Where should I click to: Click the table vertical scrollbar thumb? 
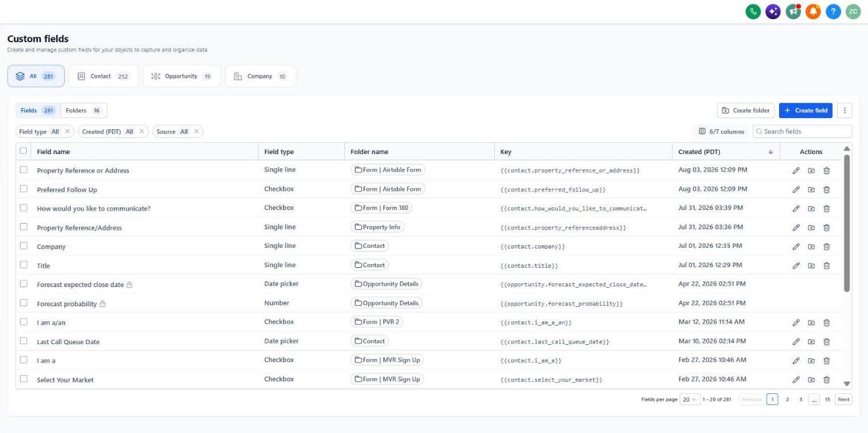847,222
